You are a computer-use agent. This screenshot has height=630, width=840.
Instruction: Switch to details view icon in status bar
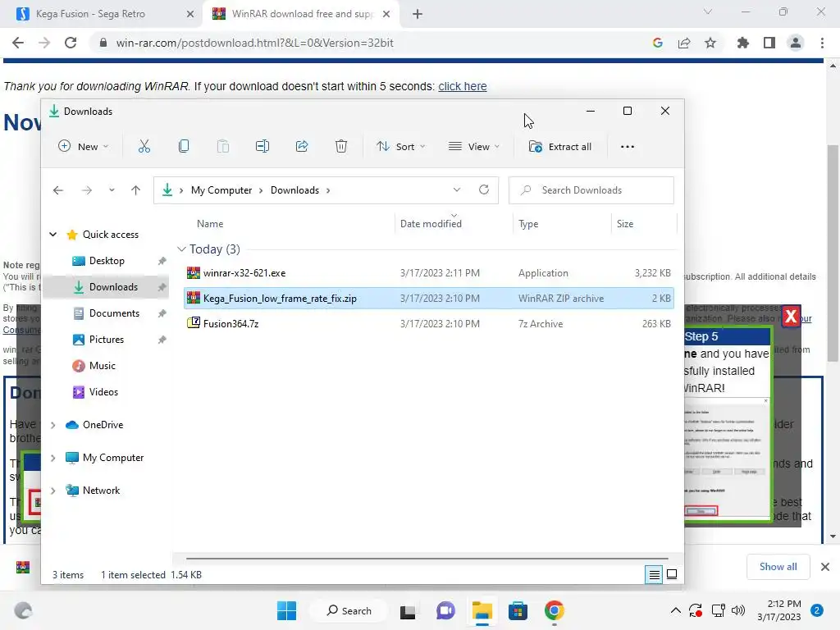pos(654,575)
